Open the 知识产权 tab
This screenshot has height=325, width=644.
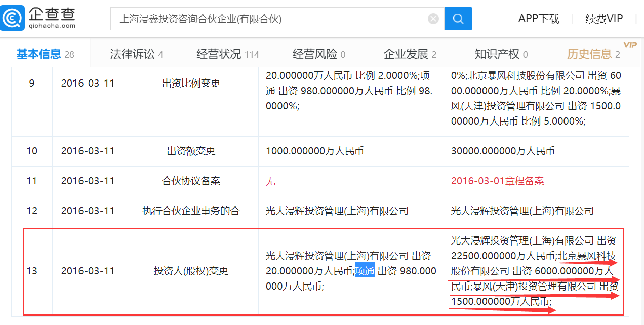501,54
